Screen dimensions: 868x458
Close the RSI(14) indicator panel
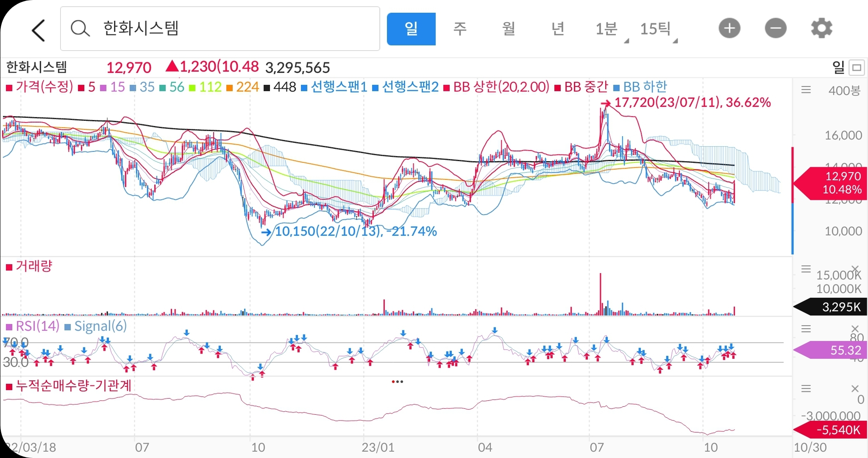(x=855, y=329)
